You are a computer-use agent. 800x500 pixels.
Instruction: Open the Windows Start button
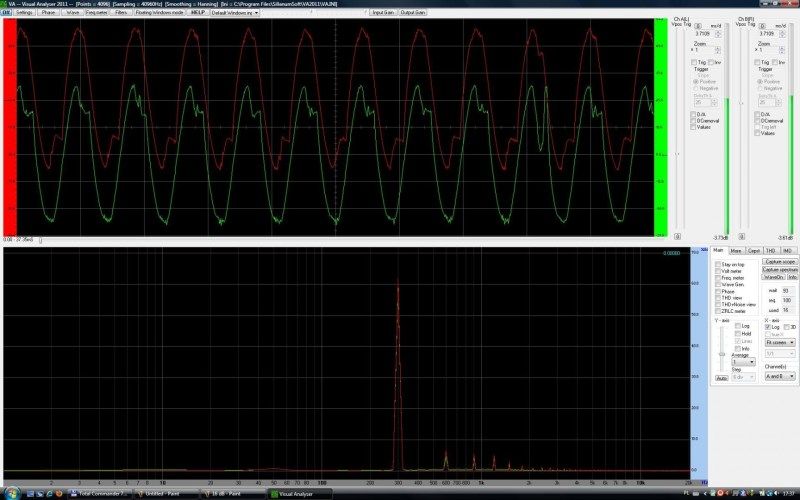12,493
